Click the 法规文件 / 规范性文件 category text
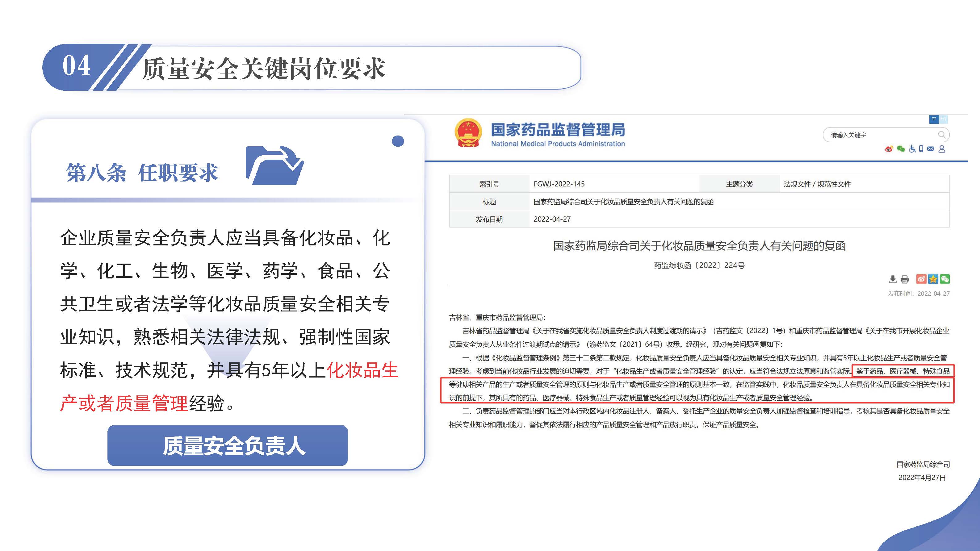The image size is (980, 551). click(817, 184)
